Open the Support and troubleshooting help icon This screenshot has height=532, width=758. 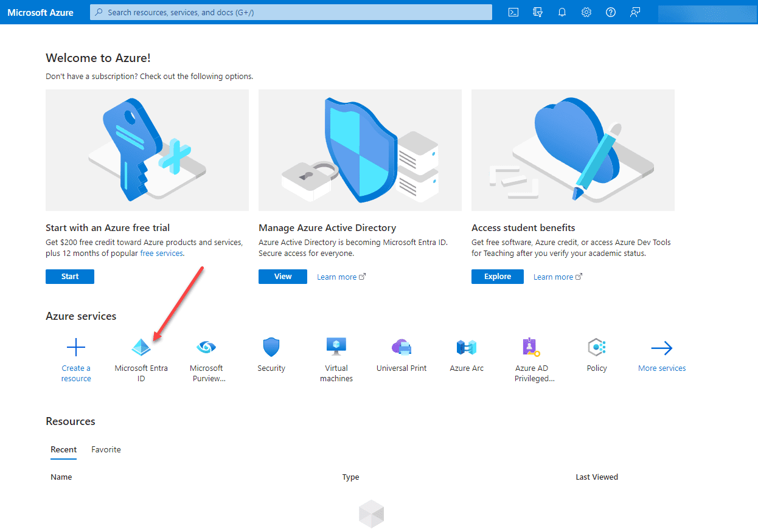(611, 12)
